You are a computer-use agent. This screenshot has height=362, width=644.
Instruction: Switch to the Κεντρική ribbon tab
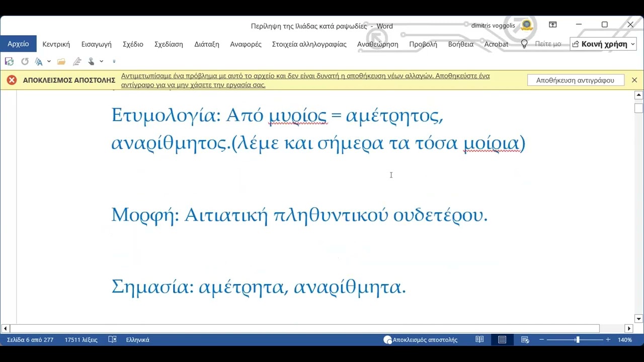(56, 44)
